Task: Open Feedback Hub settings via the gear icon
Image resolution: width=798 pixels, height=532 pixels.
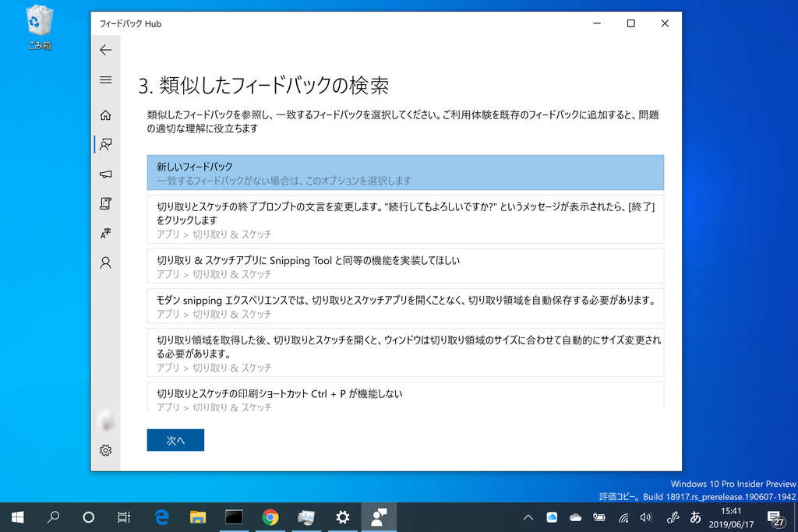Action: 105,450
